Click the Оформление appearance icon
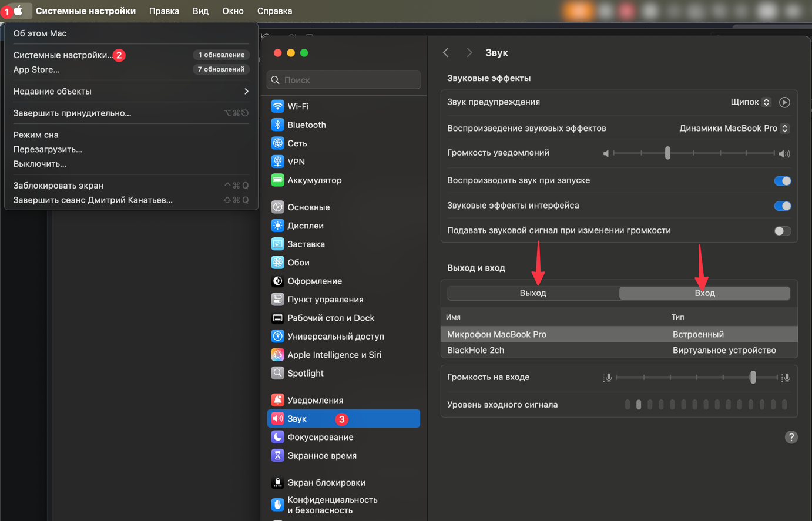 pyautogui.click(x=277, y=281)
